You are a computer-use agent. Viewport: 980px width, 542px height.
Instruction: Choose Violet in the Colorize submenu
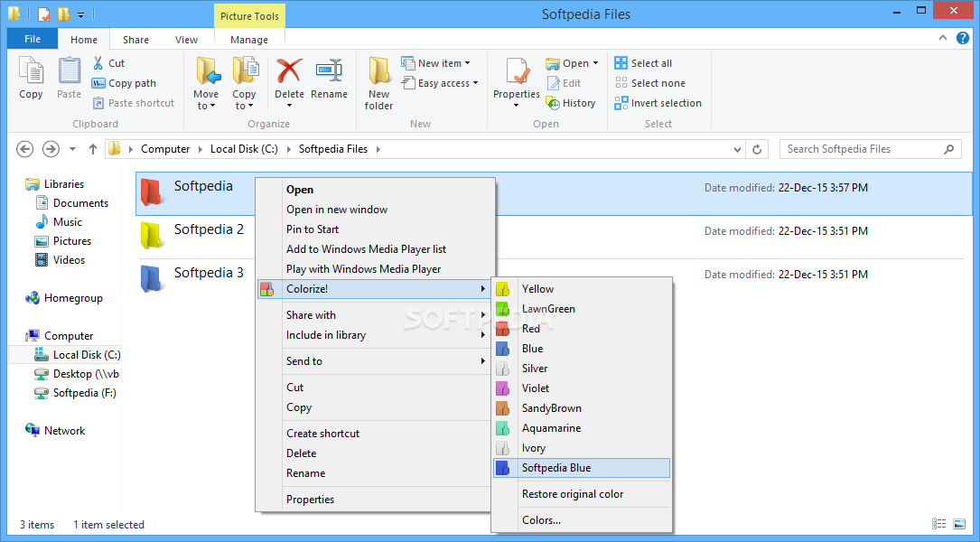582,388
